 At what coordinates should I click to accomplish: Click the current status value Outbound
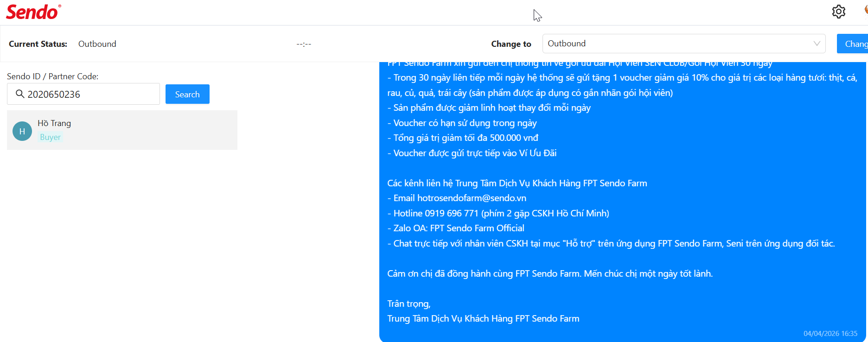(x=97, y=44)
